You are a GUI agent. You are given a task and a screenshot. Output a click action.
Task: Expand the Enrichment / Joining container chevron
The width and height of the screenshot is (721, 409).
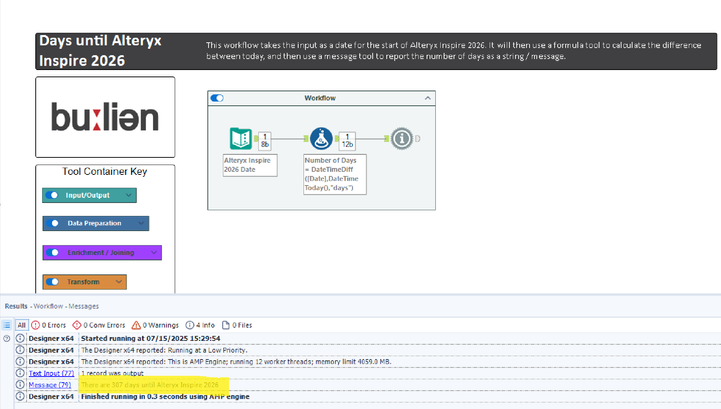(154, 253)
